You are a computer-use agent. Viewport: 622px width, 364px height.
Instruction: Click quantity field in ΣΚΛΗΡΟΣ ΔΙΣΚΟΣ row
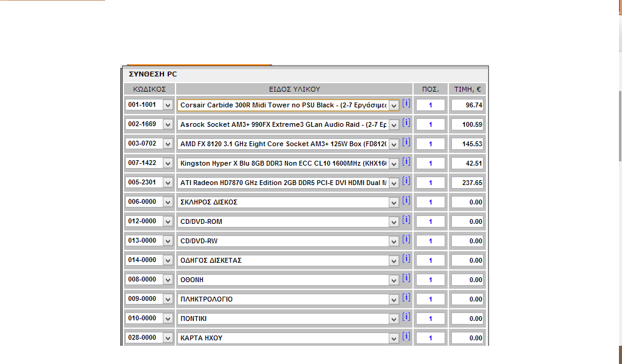(431, 202)
